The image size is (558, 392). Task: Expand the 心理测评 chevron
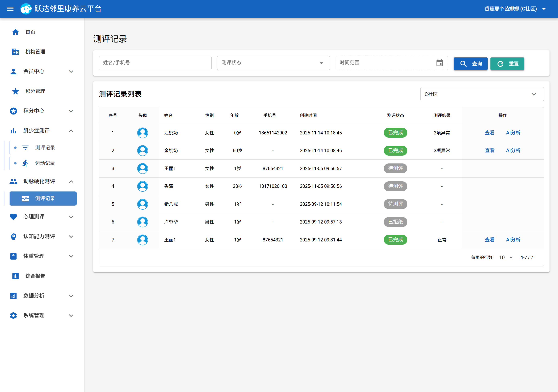tap(71, 217)
